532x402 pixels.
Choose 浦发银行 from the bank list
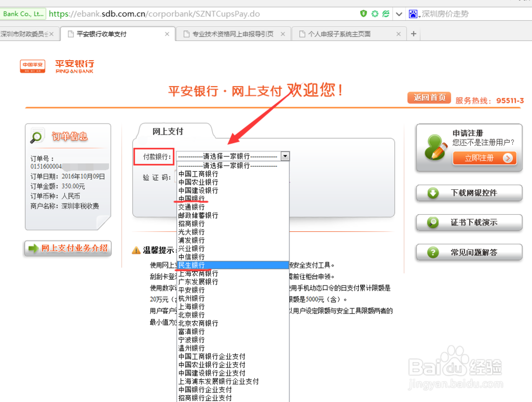click(233, 240)
